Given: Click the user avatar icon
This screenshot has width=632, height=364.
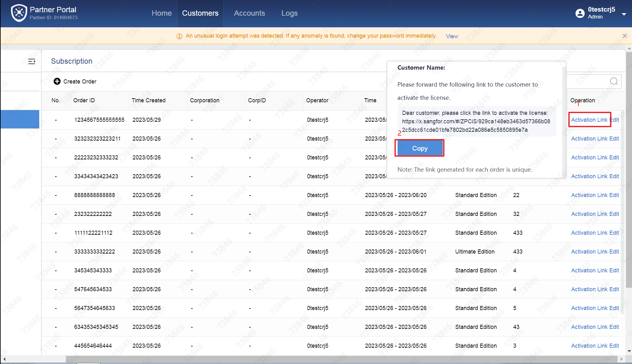Looking at the screenshot, I should 580,13.
